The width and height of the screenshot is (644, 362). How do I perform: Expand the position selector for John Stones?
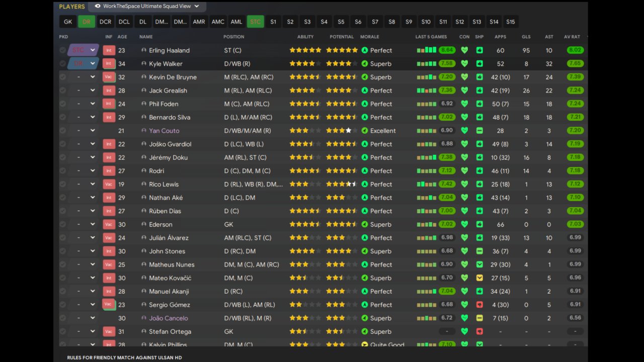click(93, 251)
